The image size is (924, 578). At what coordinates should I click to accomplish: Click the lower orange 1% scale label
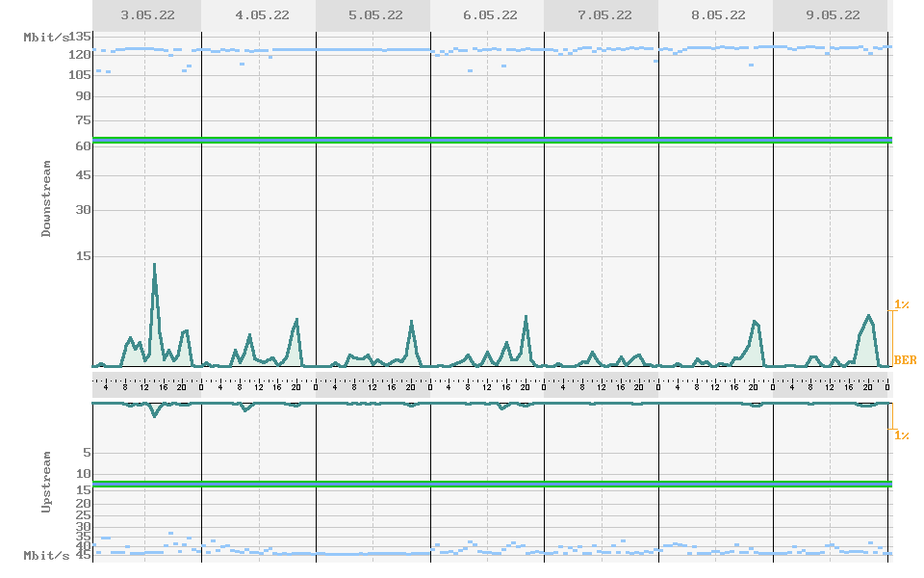[902, 435]
